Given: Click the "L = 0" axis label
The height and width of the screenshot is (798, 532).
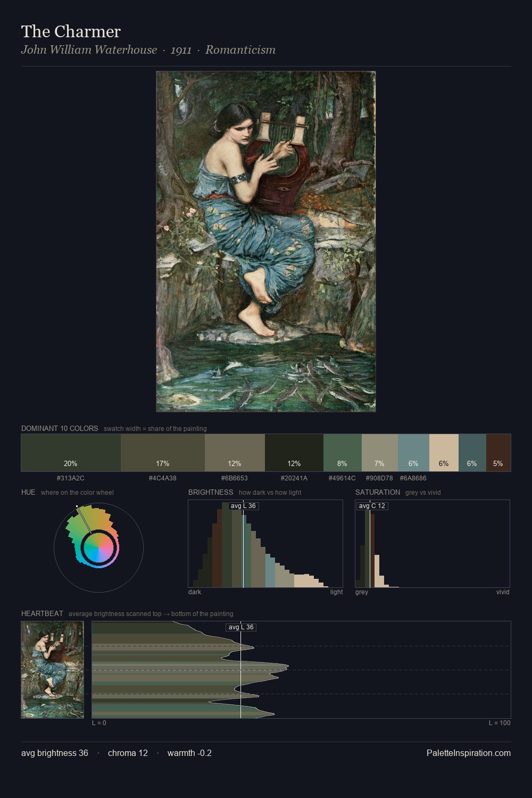Looking at the screenshot, I should (99, 723).
